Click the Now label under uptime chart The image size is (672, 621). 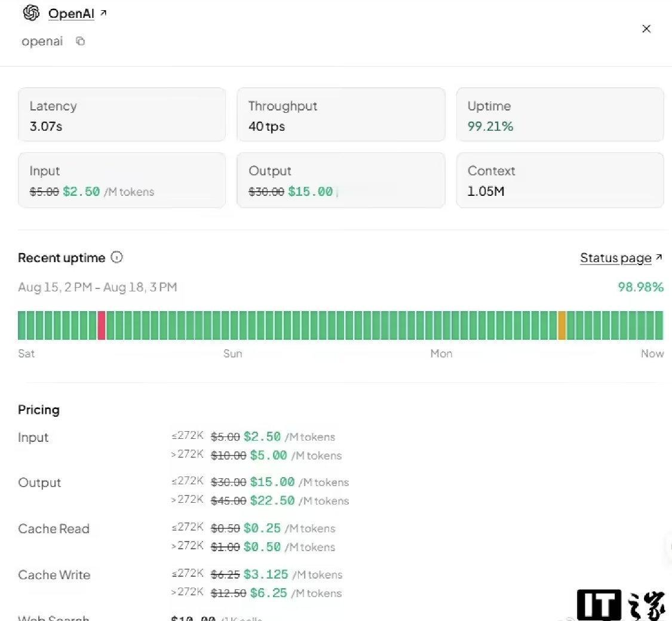652,353
